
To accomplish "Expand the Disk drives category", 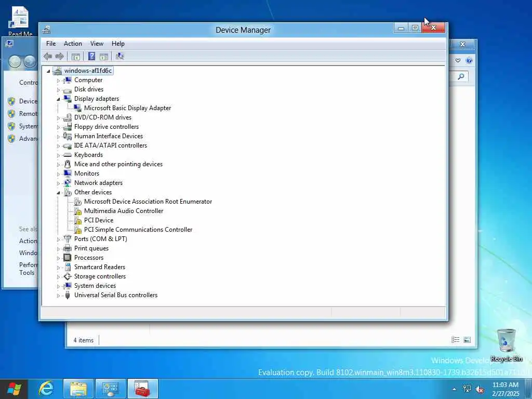I will click(x=58, y=90).
